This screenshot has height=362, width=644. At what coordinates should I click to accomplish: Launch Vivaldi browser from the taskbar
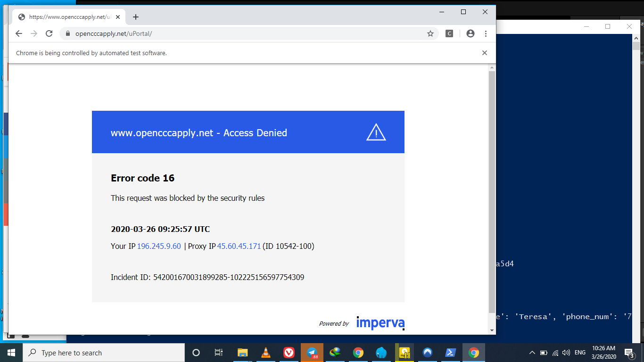tap(289, 353)
